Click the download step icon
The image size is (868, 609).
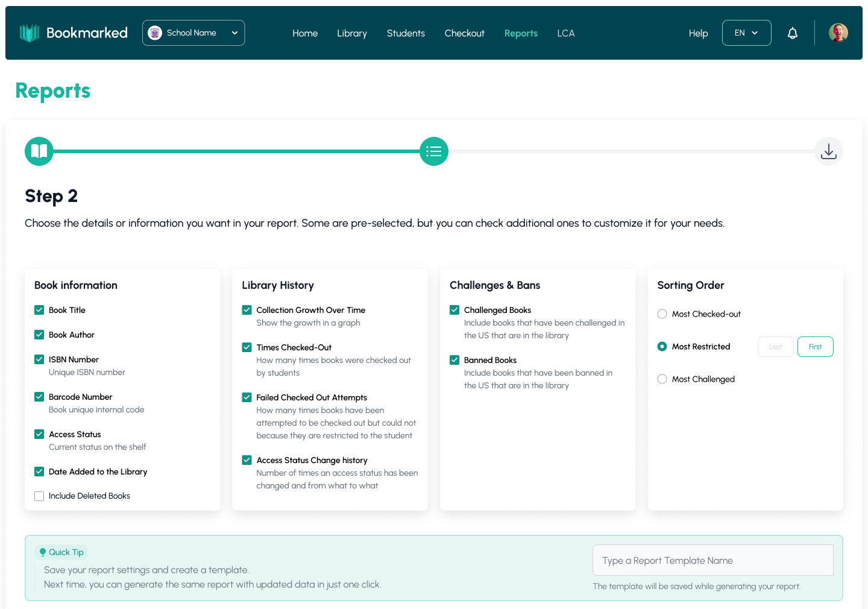[828, 151]
